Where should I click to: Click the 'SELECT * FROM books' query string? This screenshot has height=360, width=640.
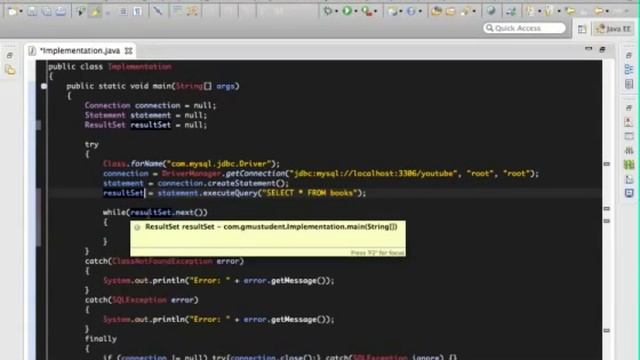tap(309, 193)
